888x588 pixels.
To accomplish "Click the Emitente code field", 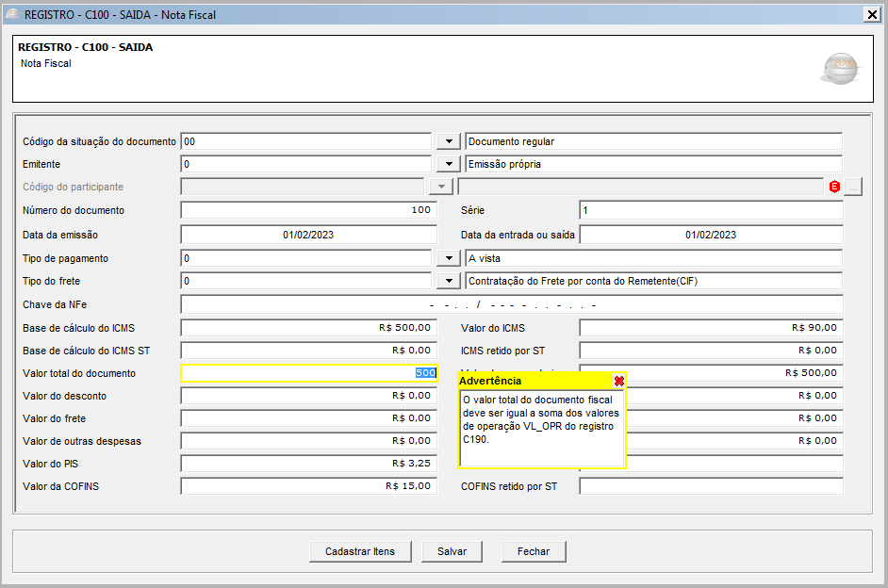I will [306, 164].
